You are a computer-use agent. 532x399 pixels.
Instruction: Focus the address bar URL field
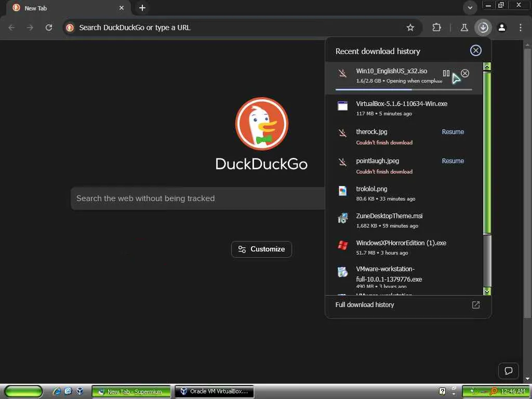tap(237, 28)
